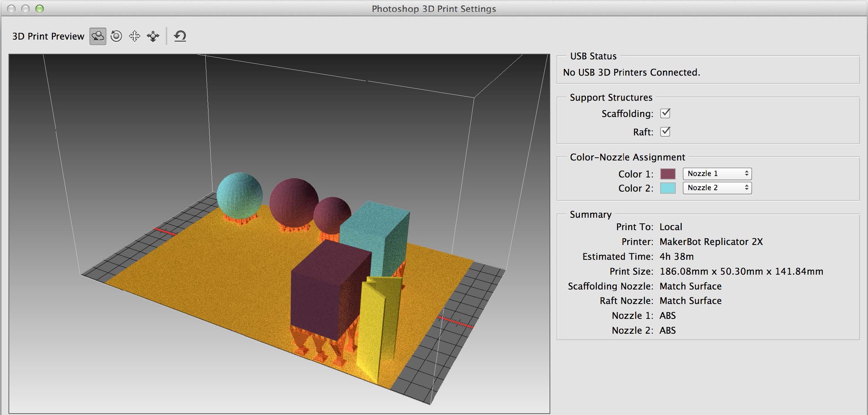Open the Nozzle 2 dropdown for Color 2

point(717,188)
